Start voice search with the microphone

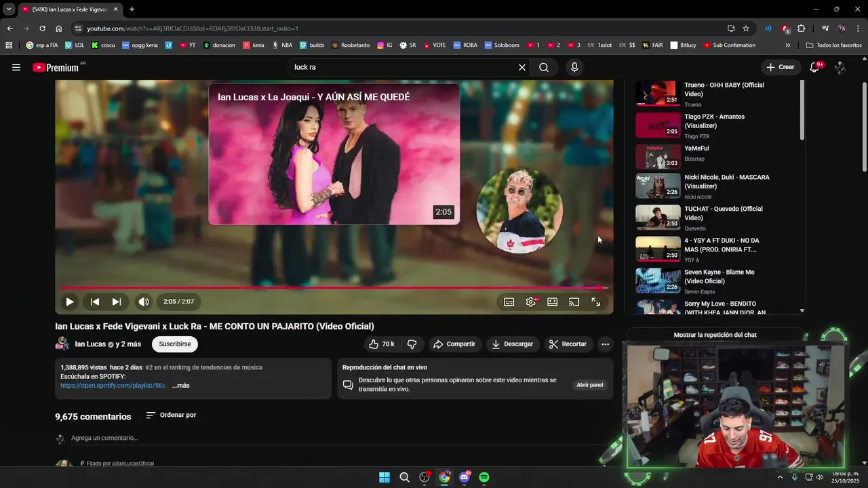[574, 67]
